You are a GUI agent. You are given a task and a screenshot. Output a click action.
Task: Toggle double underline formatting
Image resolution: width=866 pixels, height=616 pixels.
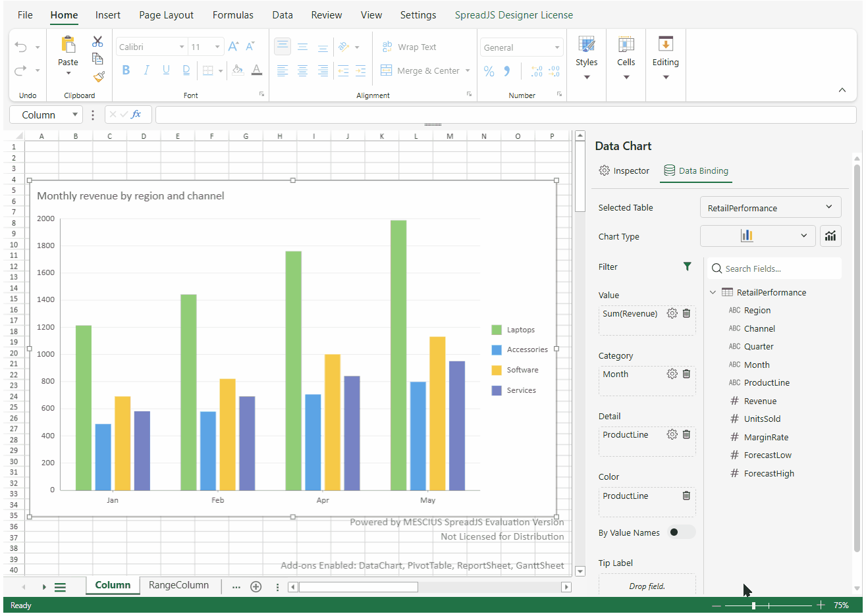186,70
